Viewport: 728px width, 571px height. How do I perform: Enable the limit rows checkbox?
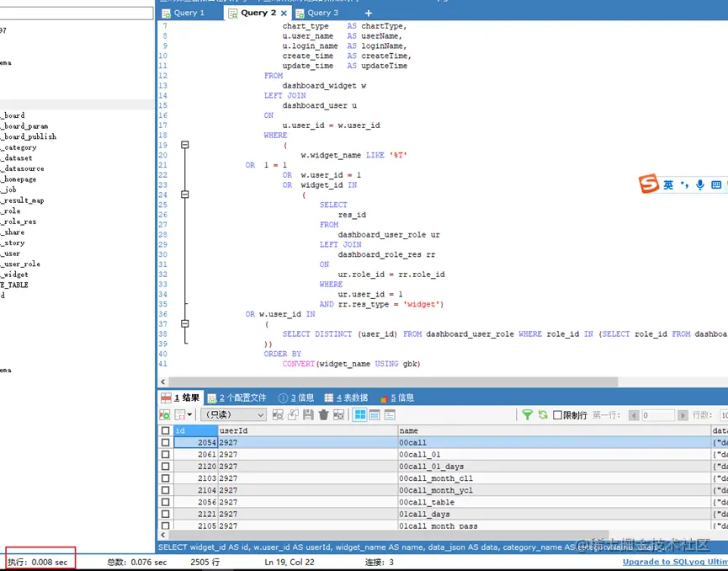click(557, 415)
